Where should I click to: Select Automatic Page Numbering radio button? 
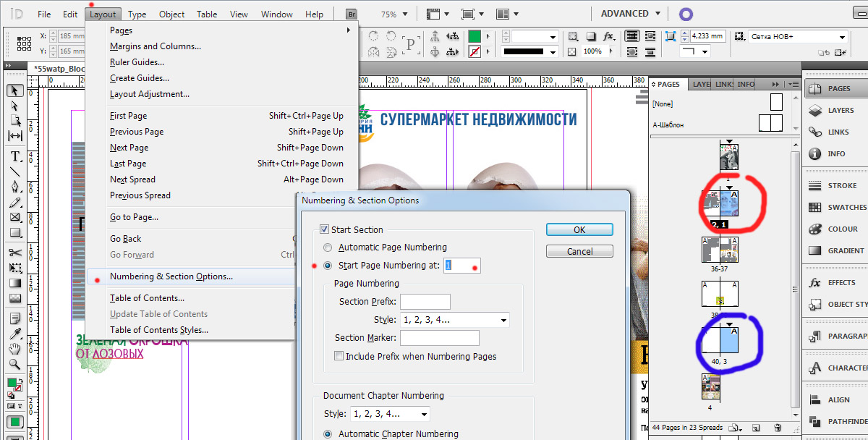[x=328, y=247]
